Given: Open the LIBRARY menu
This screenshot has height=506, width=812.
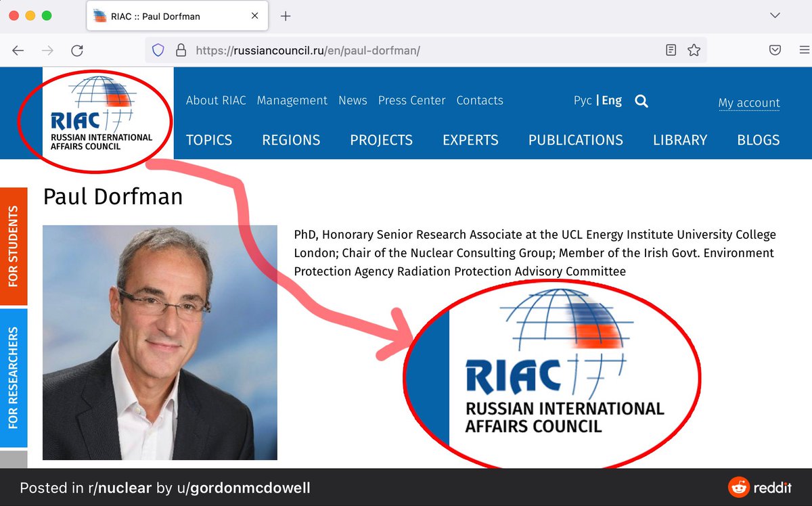Looking at the screenshot, I should click(680, 140).
